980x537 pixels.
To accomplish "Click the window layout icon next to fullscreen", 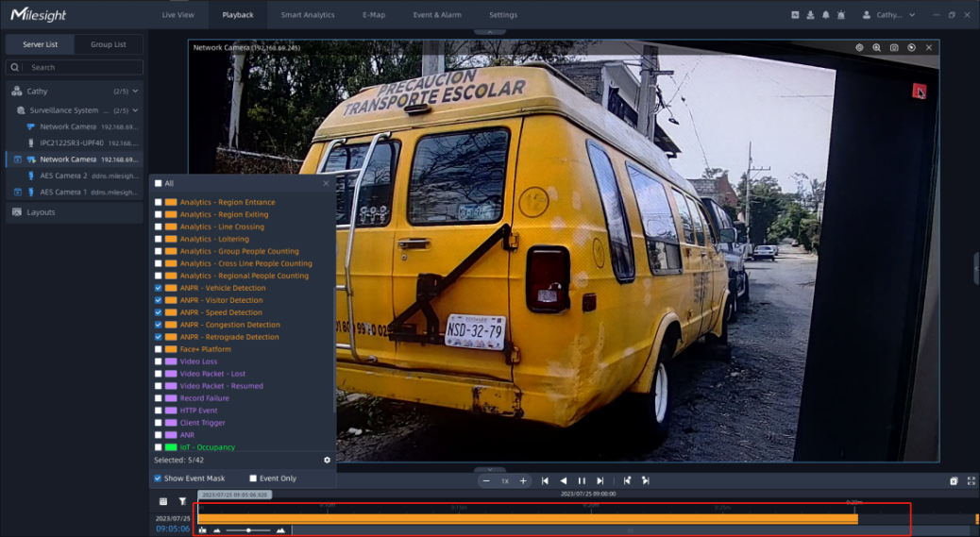I will click(954, 480).
